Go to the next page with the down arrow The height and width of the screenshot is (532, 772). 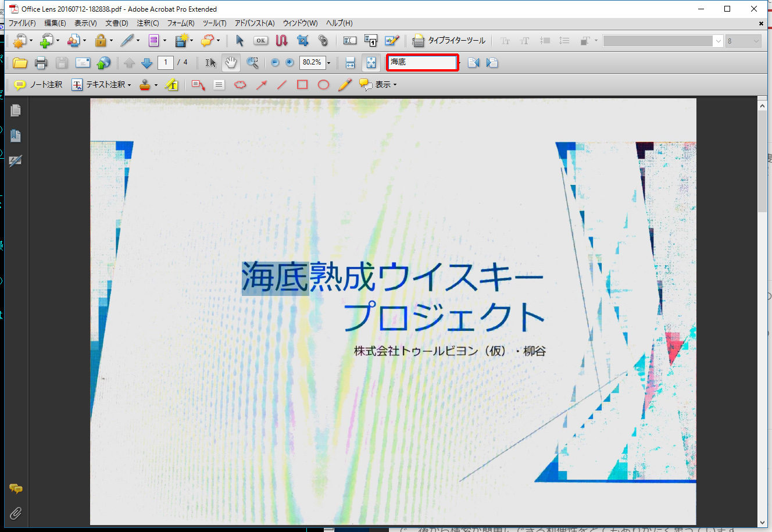pos(147,63)
